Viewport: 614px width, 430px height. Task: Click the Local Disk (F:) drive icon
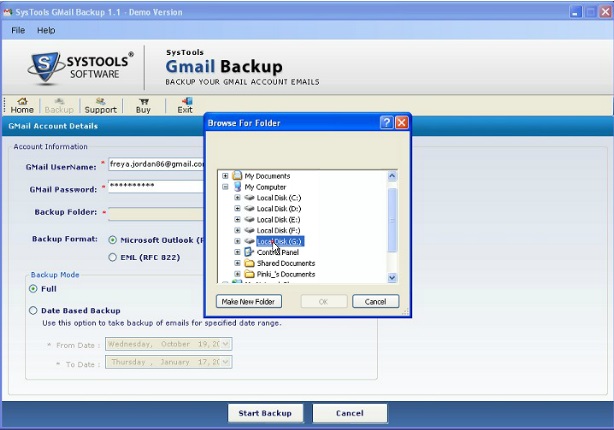click(249, 231)
